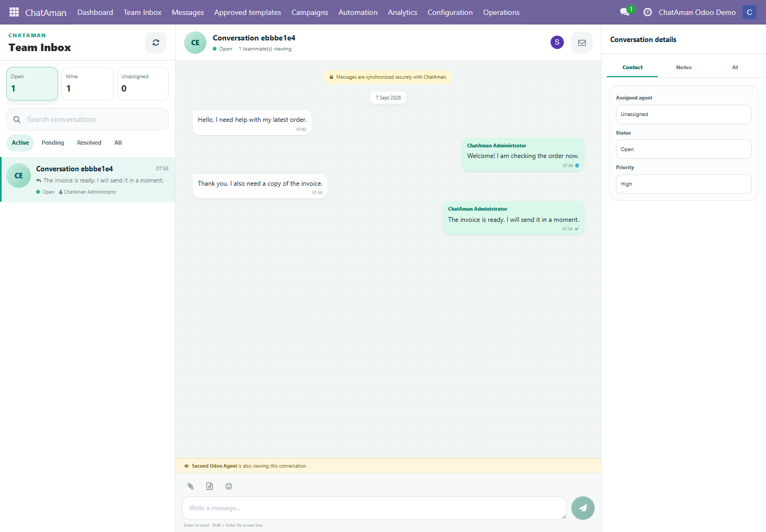766x532 pixels.
Task: Click the Unassigned conversations counter card
Action: [x=143, y=84]
